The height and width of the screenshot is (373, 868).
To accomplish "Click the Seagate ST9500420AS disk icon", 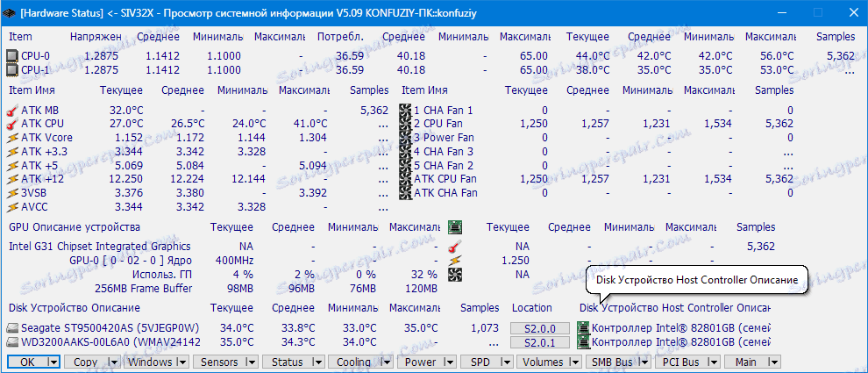I will [12, 328].
